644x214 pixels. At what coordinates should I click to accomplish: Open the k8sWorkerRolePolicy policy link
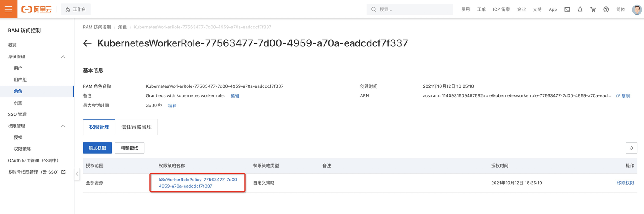199,183
